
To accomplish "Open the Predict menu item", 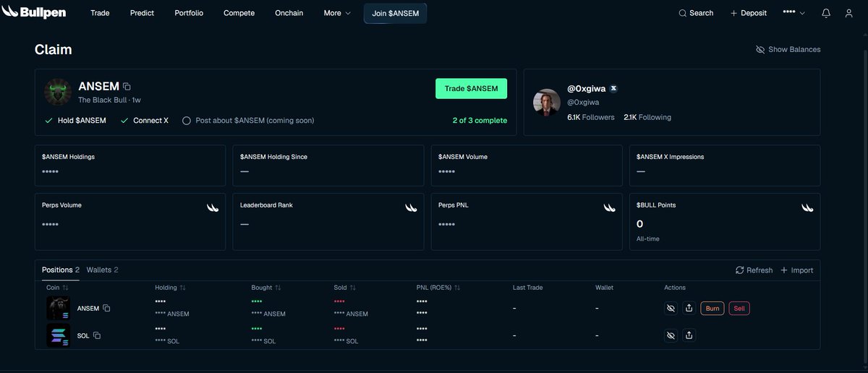I will point(142,13).
